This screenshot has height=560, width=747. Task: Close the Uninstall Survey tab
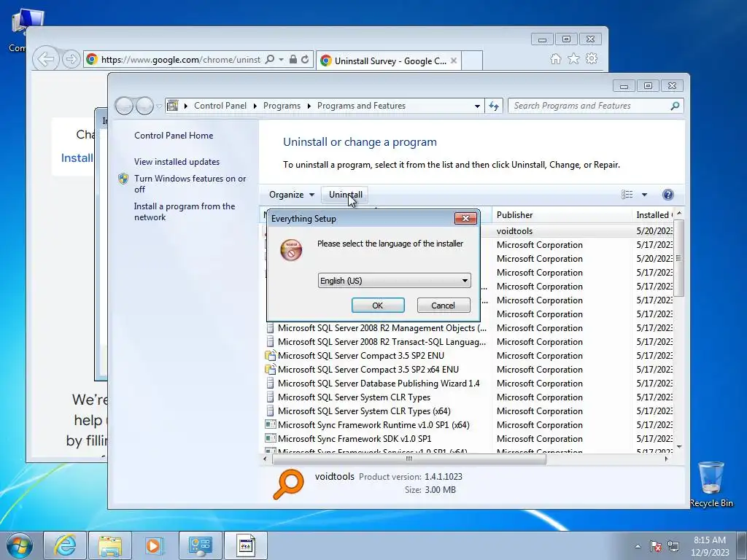tap(454, 61)
